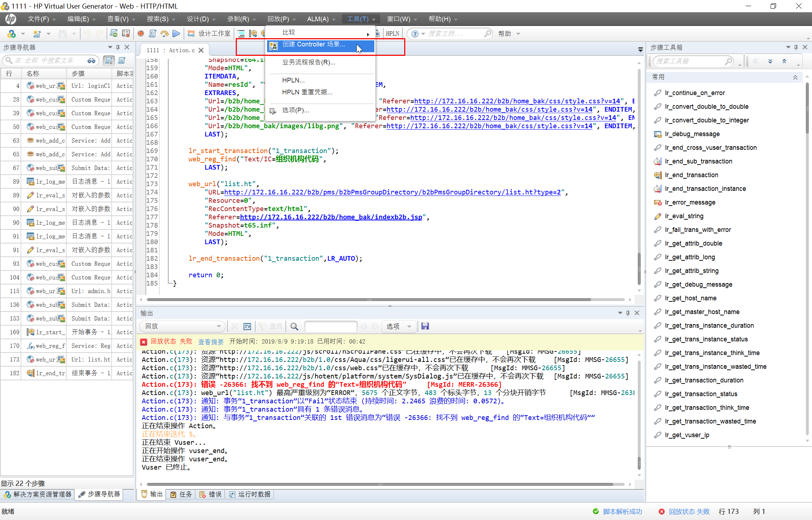Collapse the 常用 category in steps toolbox
The height and width of the screenshot is (520, 812).
(x=795, y=77)
